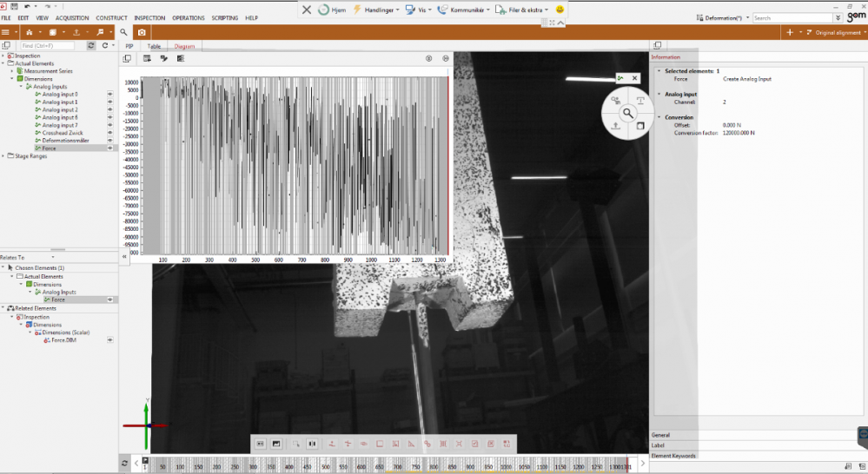Open the INSPECTION menu
The width and height of the screenshot is (868, 474).
pos(149,17)
